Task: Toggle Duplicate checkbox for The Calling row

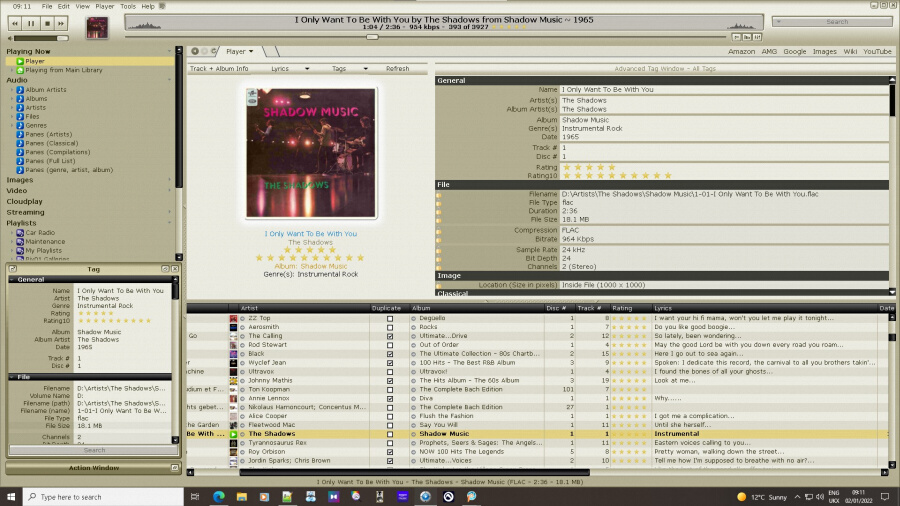Action: (x=390, y=337)
